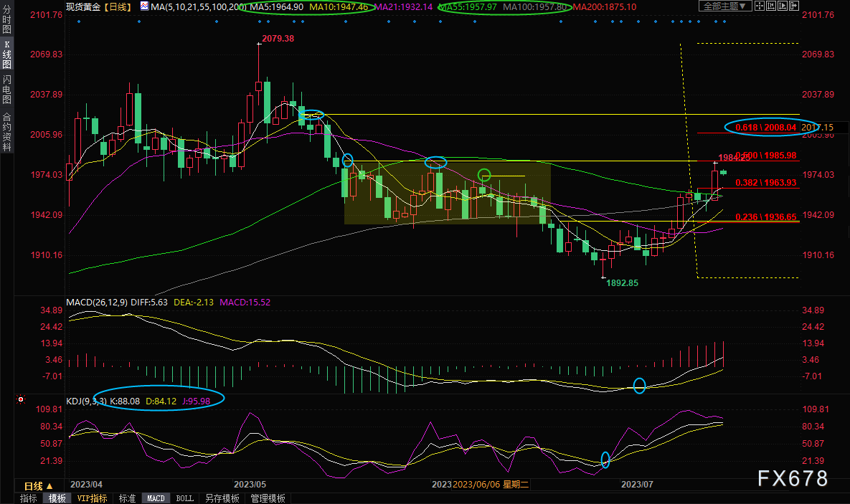Click the KDJ(9,3,3) indicator label

[87, 401]
